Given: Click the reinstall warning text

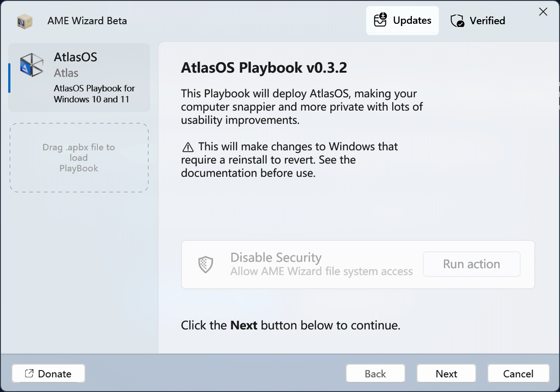Looking at the screenshot, I should pyautogui.click(x=290, y=160).
